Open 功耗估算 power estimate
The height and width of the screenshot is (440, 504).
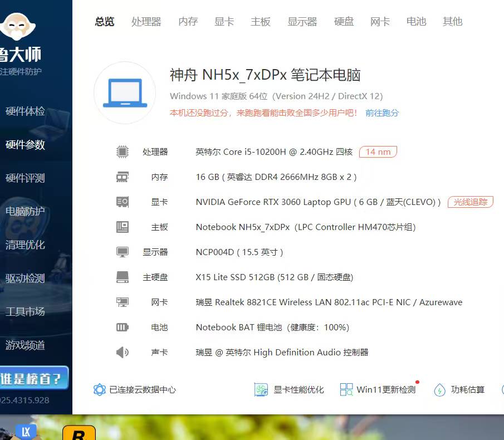pyautogui.click(x=459, y=389)
